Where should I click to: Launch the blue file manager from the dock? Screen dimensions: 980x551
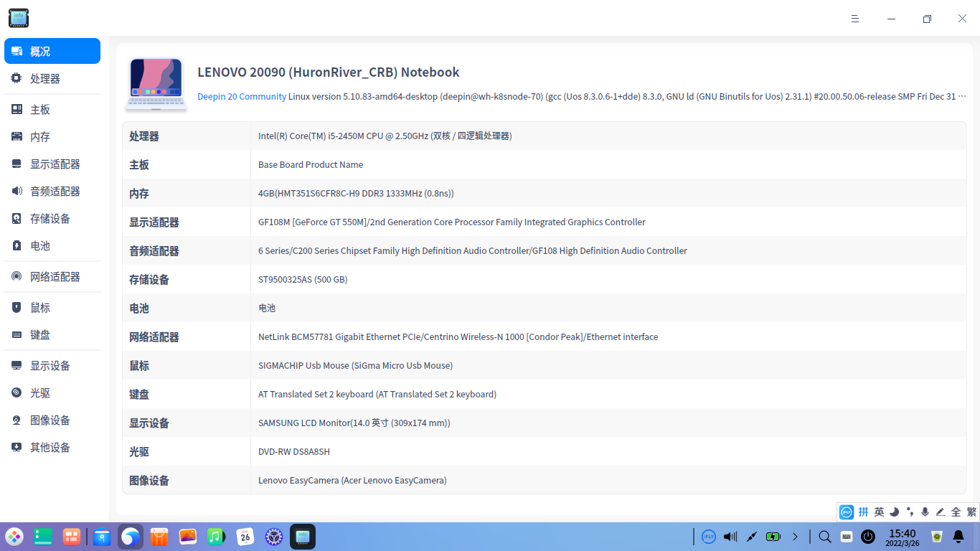pos(102,537)
